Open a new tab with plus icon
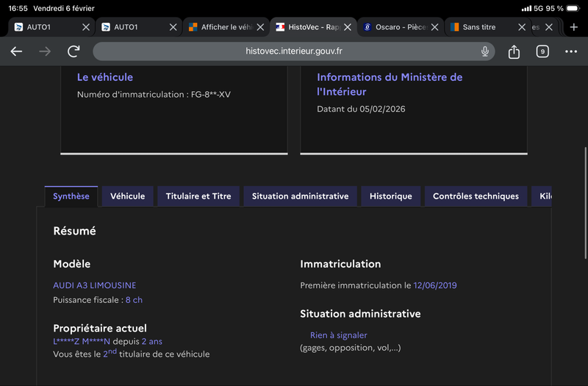 coord(574,27)
